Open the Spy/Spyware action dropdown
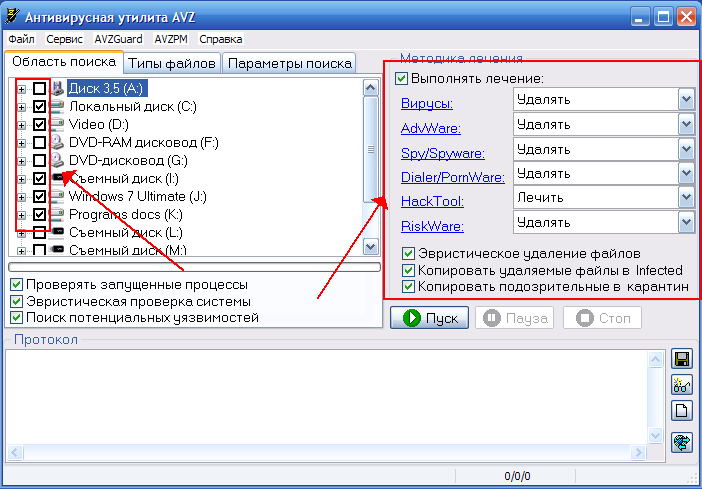 [686, 149]
